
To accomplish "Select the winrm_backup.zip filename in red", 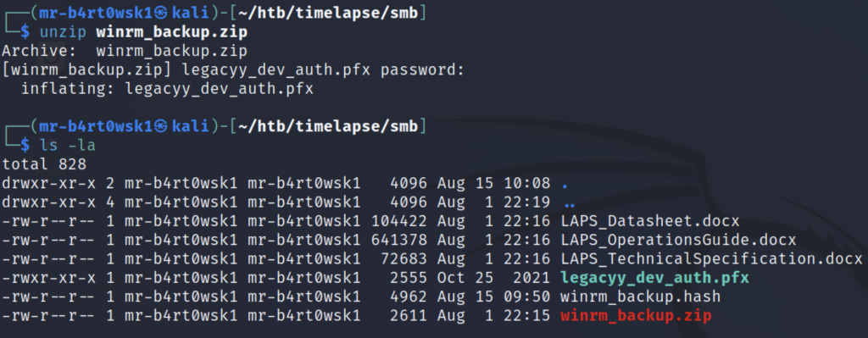I will coord(636,316).
